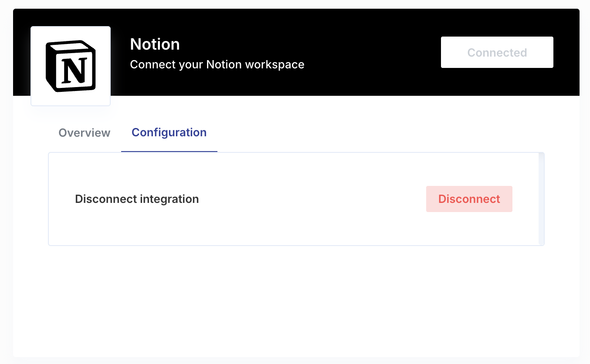Click the 'Connect your Notion workspace' subtitle
The image size is (590, 364).
click(x=217, y=65)
